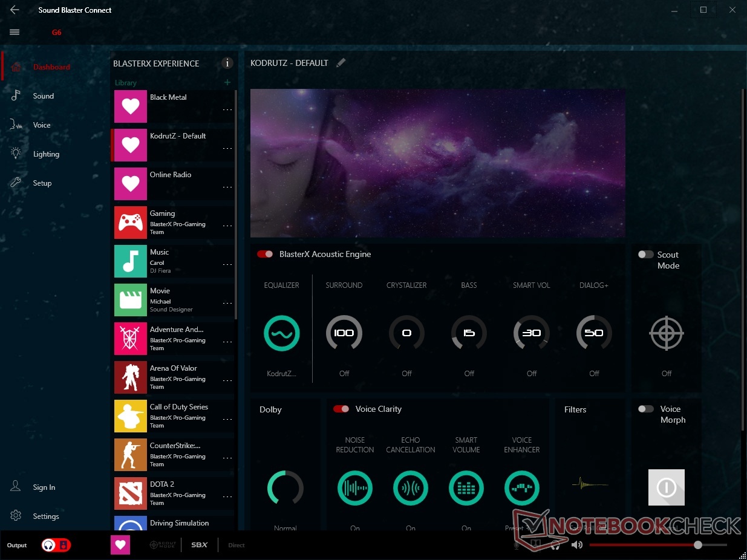Enable the Scout Mode toggle
This screenshot has width=747, height=560.
pos(646,255)
